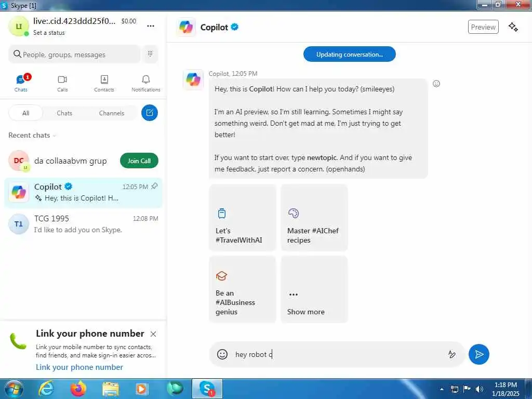Dismiss the Link your phone number banner
The height and width of the screenshot is (399, 532).
153,334
